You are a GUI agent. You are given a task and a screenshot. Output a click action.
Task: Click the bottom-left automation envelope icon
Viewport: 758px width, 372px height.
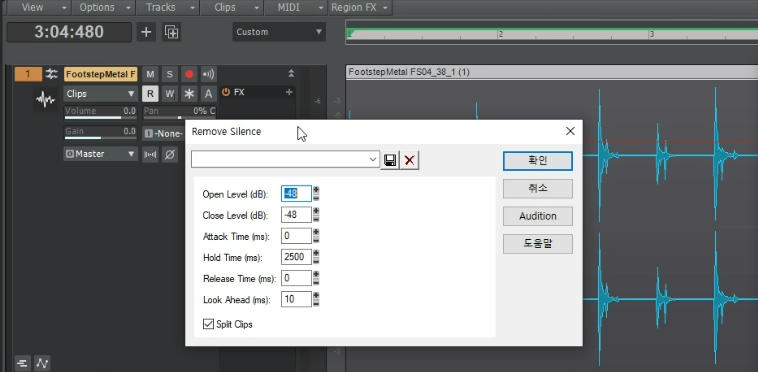43,363
